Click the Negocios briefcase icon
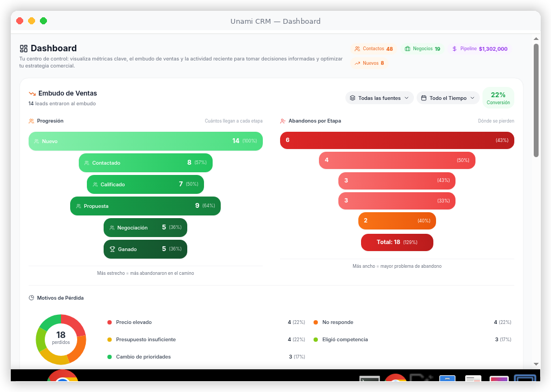 pyautogui.click(x=407, y=48)
